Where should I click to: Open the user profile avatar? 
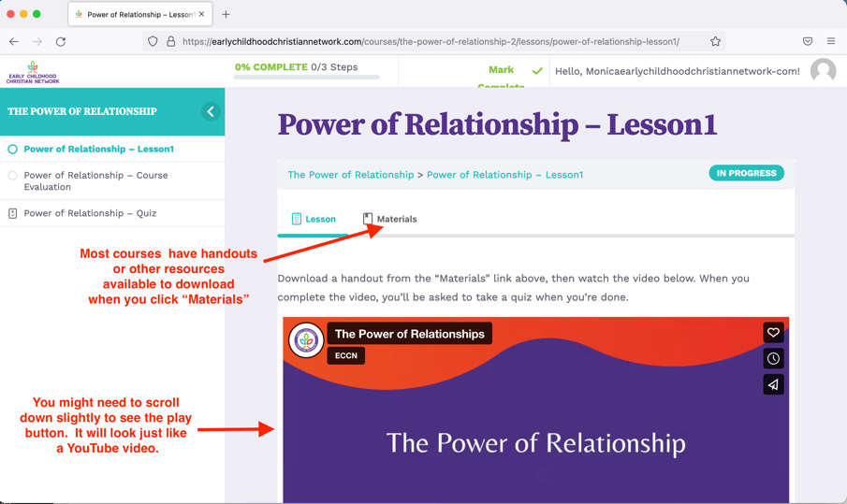823,71
